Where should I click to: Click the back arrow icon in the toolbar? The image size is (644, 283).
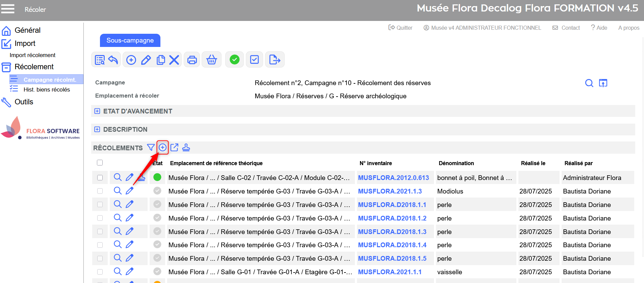113,60
